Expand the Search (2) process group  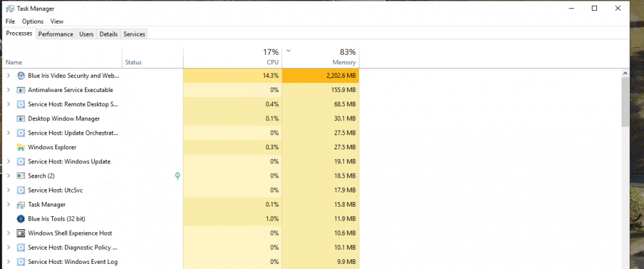pyautogui.click(x=8, y=176)
